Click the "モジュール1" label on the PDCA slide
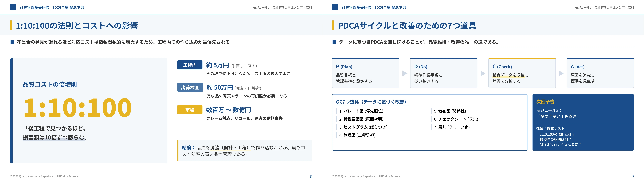This screenshot has width=644, height=181. [x=604, y=7]
